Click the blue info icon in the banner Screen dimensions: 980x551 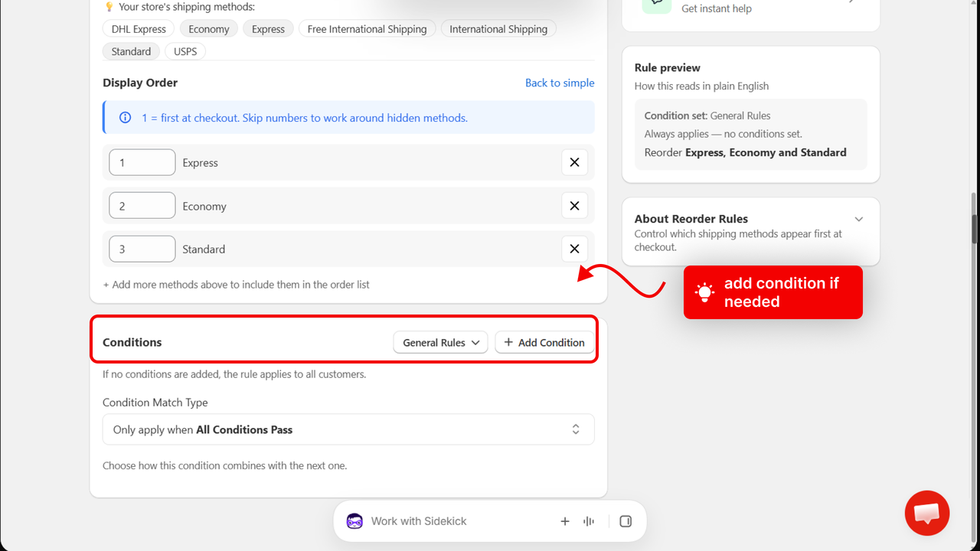(125, 118)
